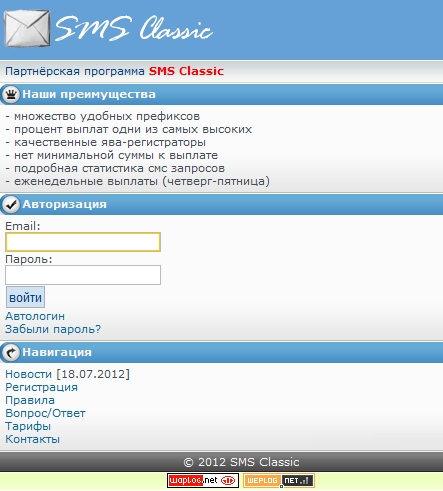Click the arrow icon beside Навигация
This screenshot has height=491, width=443.
[11, 352]
